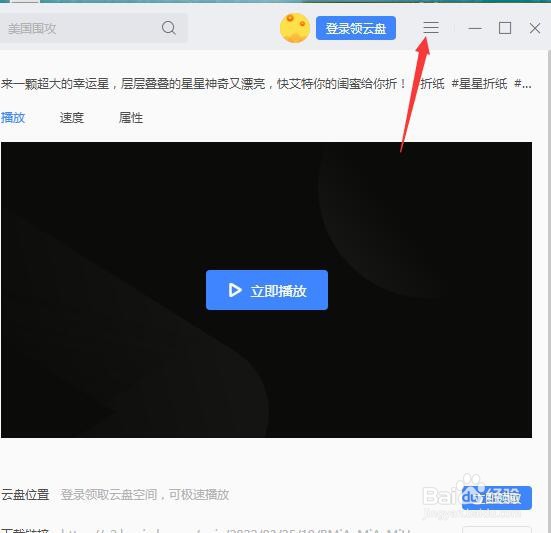Click the 立即播放 play button
Screen dimensions: 551x533
pos(267,290)
